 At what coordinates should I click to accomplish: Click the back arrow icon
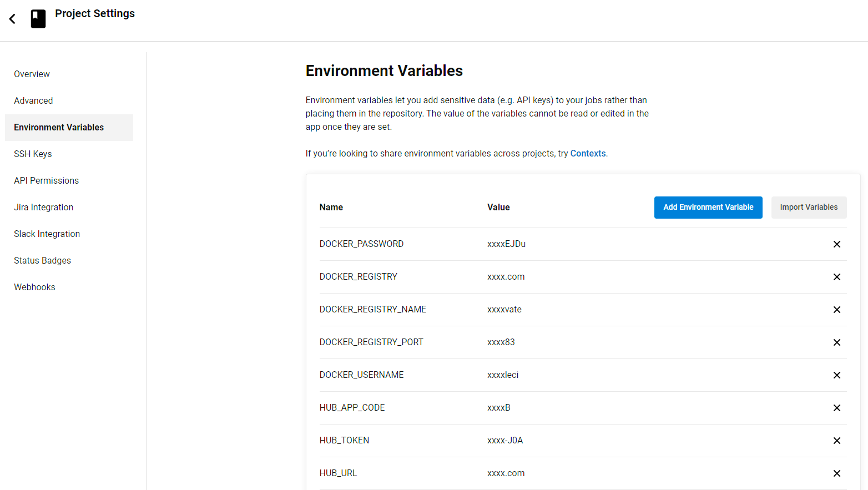[x=12, y=19]
